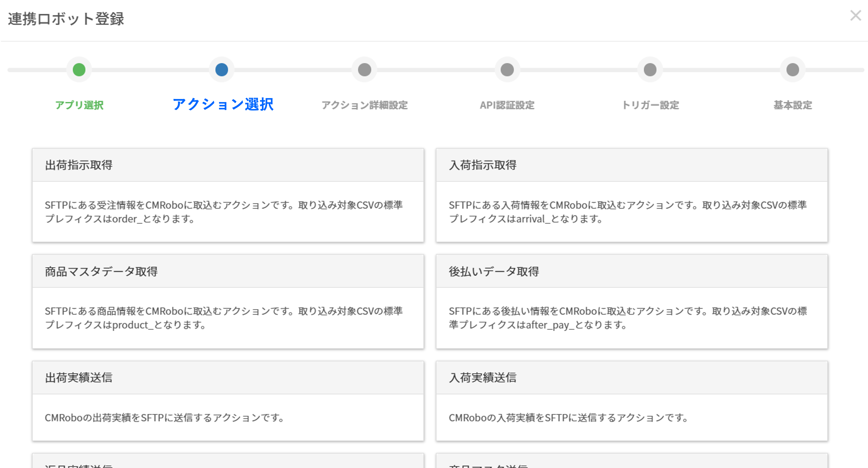Click the API認証設定 step circle
This screenshot has height=468, width=868.
(507, 70)
